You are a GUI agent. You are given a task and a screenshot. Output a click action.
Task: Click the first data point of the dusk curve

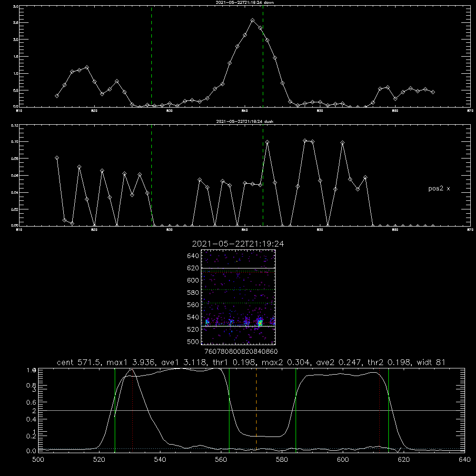[57, 158]
